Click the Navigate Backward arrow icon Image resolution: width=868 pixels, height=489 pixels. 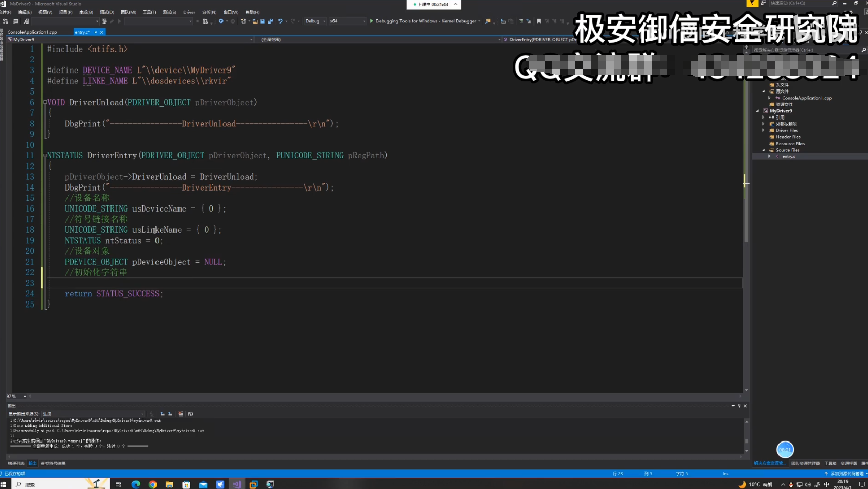point(221,21)
